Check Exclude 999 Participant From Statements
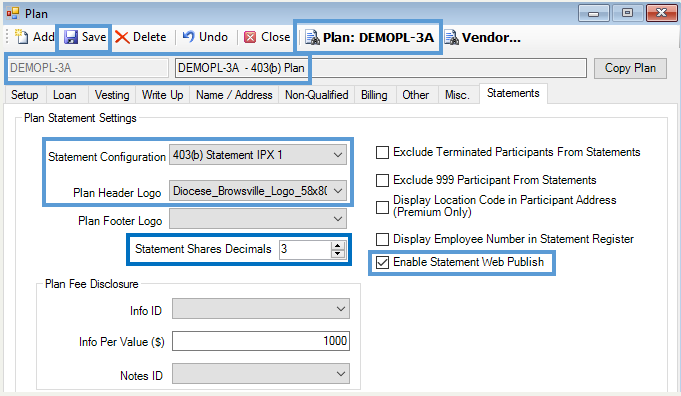Screen dimensions: 681x396 [x=382, y=180]
